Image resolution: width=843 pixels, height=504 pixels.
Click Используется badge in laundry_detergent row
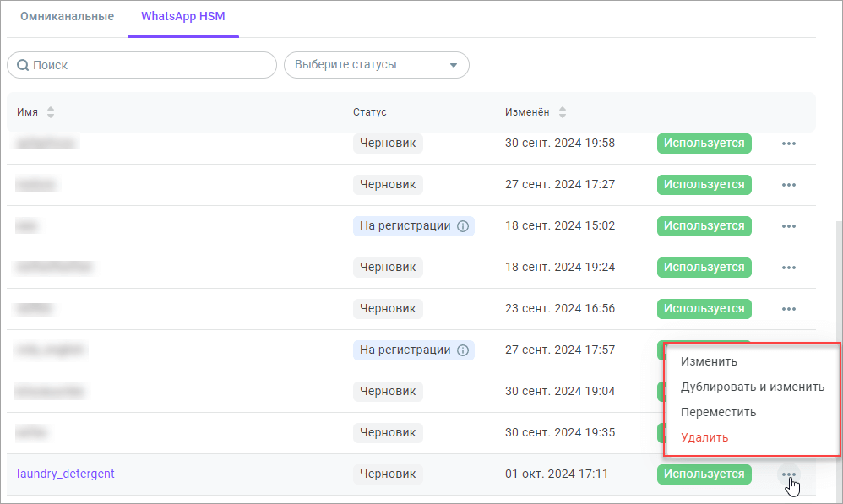(x=704, y=474)
